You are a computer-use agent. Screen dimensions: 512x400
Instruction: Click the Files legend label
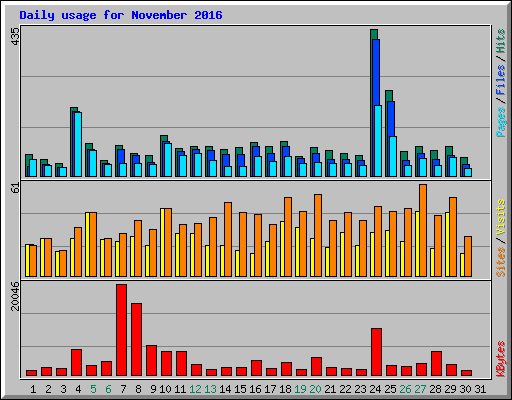pos(501,80)
